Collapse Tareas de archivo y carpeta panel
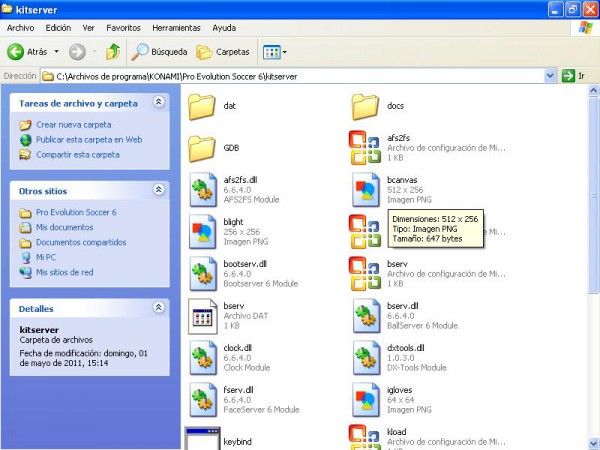Image resolution: width=600 pixels, height=450 pixels. (x=159, y=102)
